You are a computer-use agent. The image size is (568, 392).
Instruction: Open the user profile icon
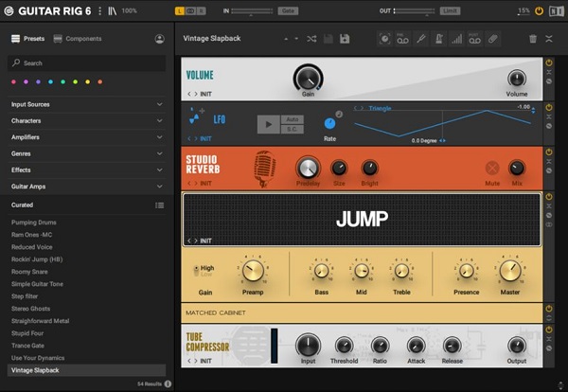[159, 39]
